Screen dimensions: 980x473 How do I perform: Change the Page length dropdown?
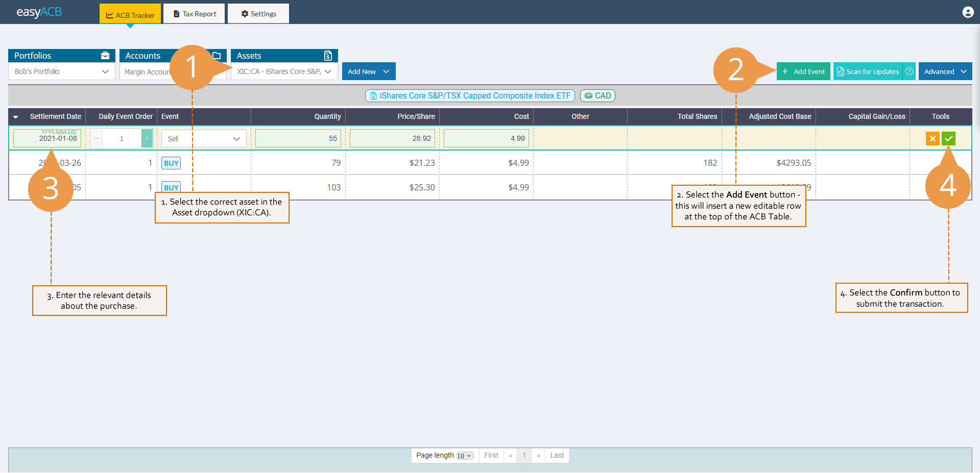pos(465,455)
